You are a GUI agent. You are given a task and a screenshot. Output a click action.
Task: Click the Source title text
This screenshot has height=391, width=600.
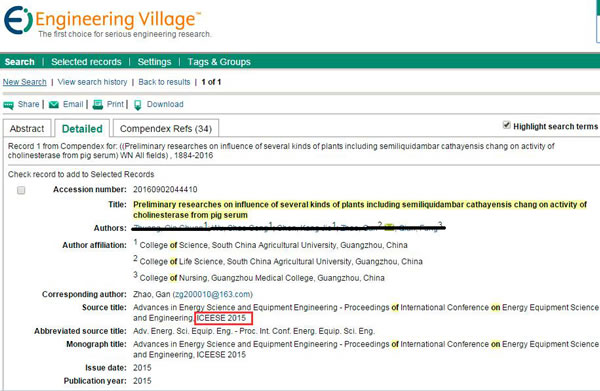pos(365,313)
